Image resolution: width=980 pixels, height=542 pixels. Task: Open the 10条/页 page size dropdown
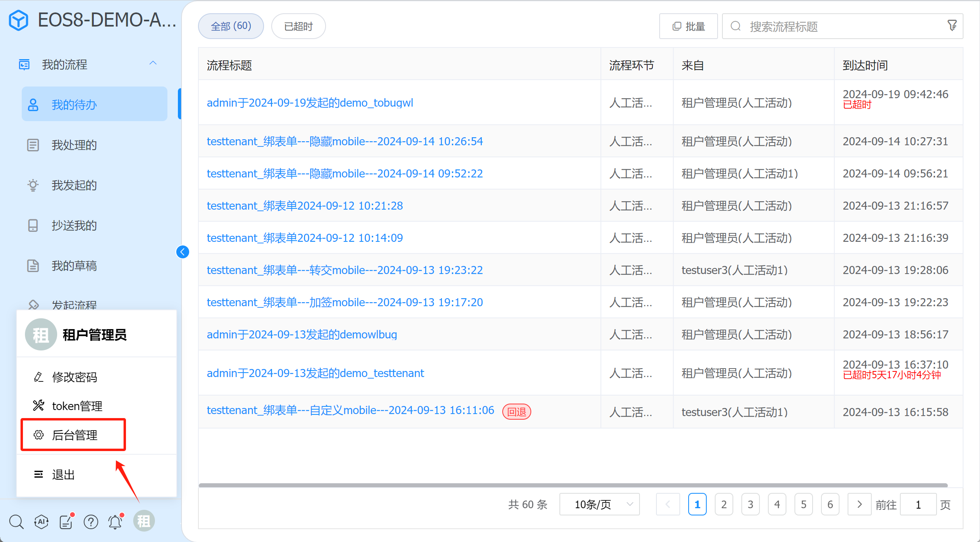[x=599, y=504]
